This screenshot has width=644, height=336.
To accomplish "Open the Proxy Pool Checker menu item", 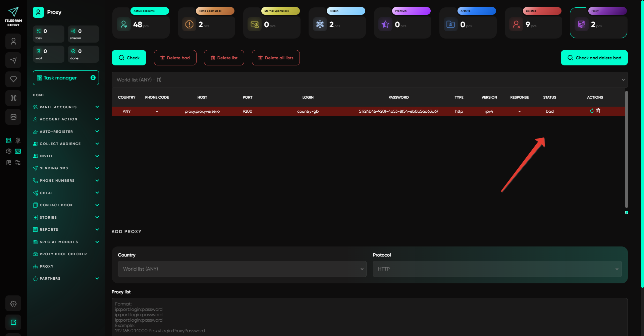I will [60, 254].
